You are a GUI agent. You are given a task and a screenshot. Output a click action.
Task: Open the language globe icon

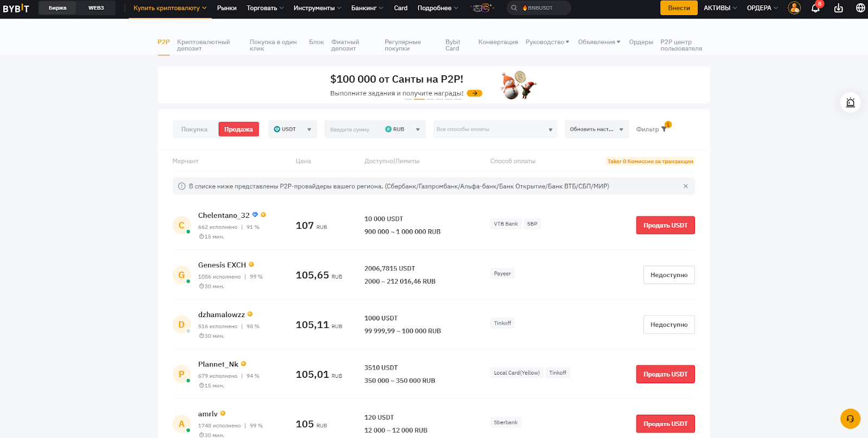pos(860,8)
